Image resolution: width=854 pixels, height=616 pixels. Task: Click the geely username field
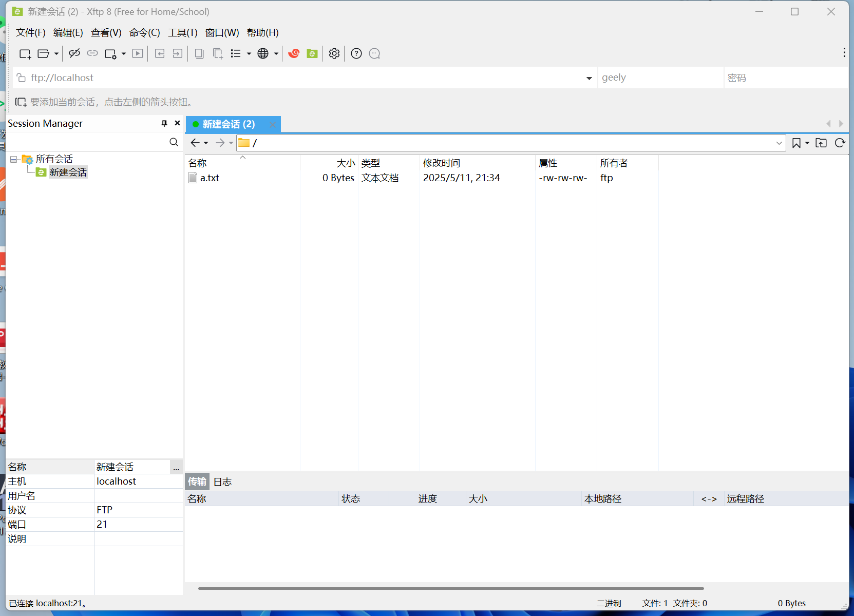click(660, 78)
